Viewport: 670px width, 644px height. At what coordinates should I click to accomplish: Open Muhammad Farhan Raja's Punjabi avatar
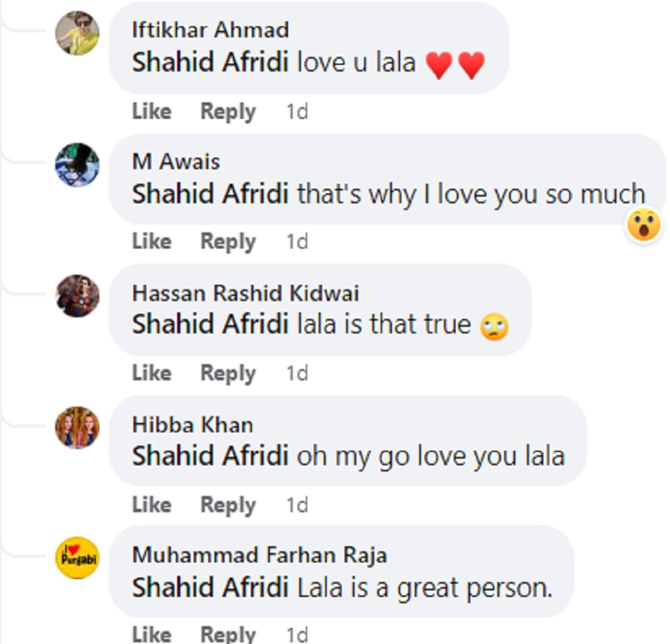(77, 558)
